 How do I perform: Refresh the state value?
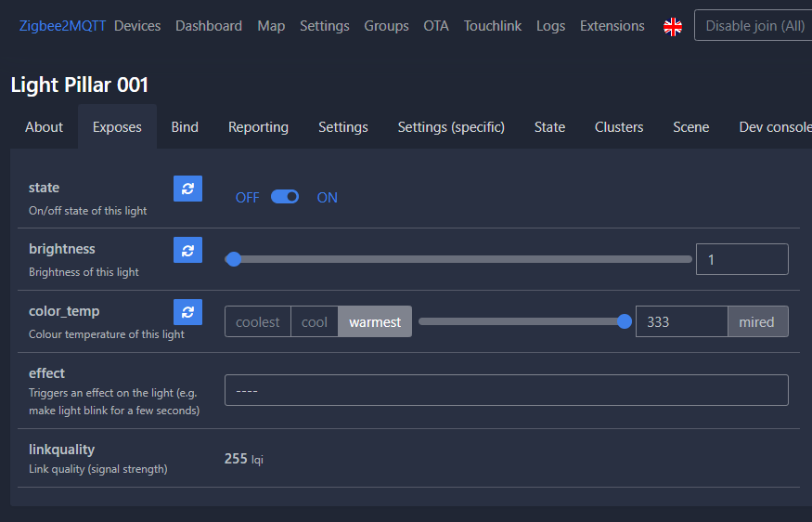point(187,189)
